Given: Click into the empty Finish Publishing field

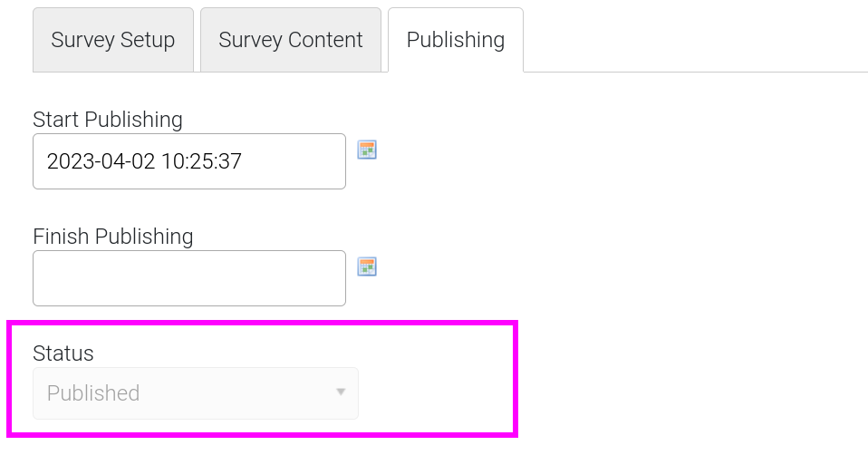Looking at the screenshot, I should [x=188, y=278].
